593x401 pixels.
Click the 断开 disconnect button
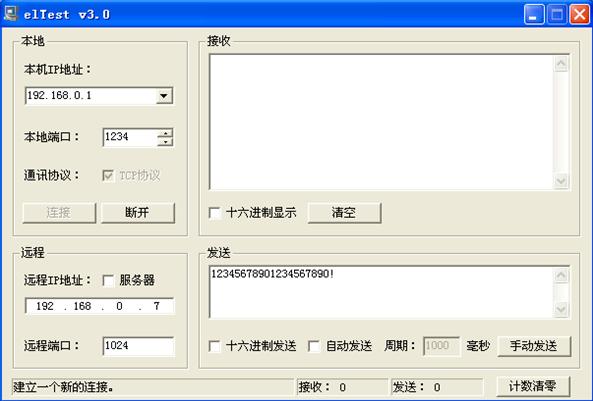point(138,213)
